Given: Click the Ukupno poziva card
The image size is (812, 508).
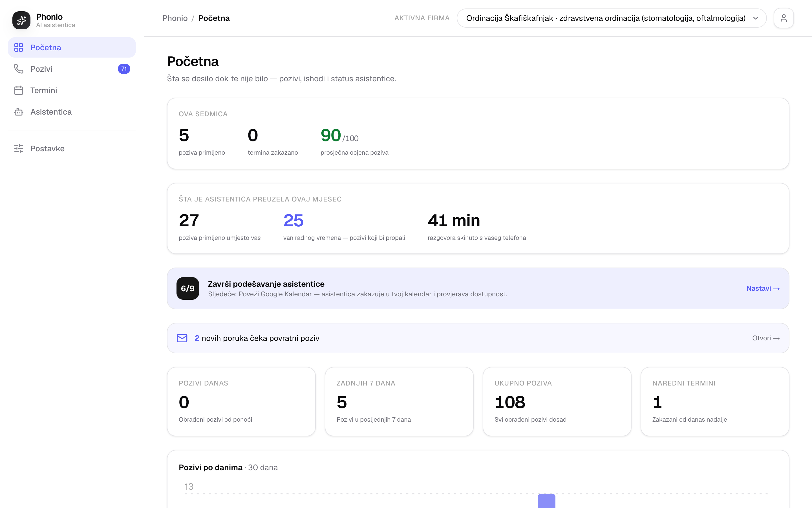Looking at the screenshot, I should 557,402.
